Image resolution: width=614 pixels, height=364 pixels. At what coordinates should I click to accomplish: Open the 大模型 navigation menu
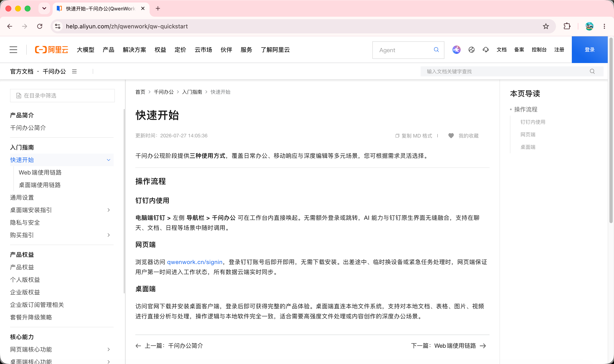[x=85, y=50]
